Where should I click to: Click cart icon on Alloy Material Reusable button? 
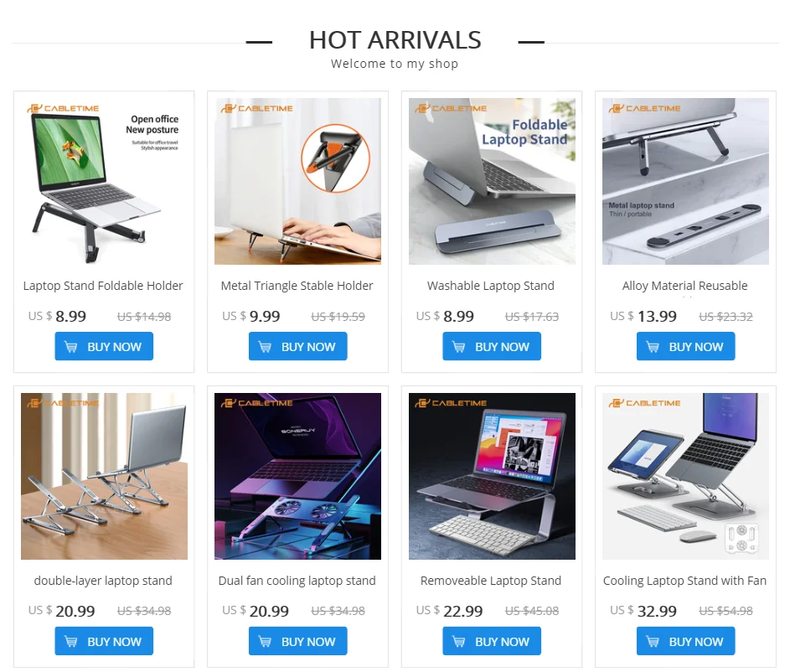coord(653,347)
